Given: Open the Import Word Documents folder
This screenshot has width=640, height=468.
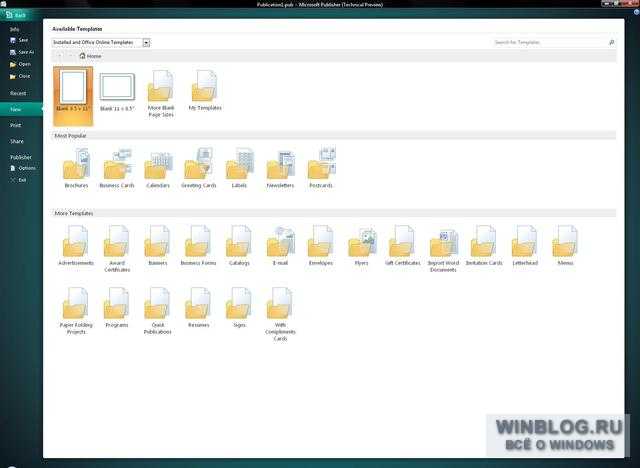Looking at the screenshot, I should point(443,249).
